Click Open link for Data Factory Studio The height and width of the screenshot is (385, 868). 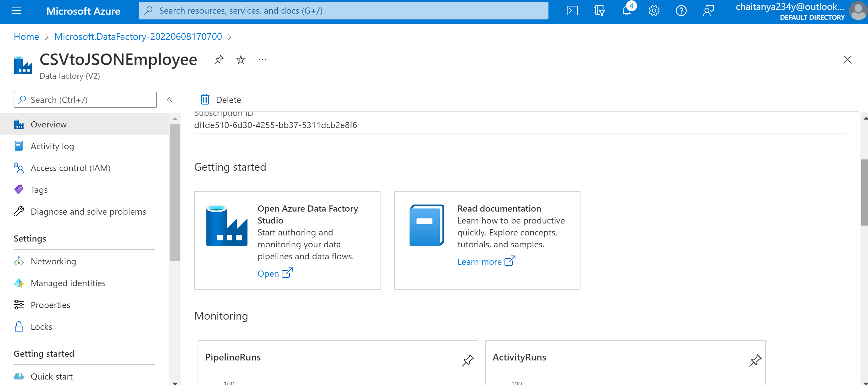pos(275,273)
